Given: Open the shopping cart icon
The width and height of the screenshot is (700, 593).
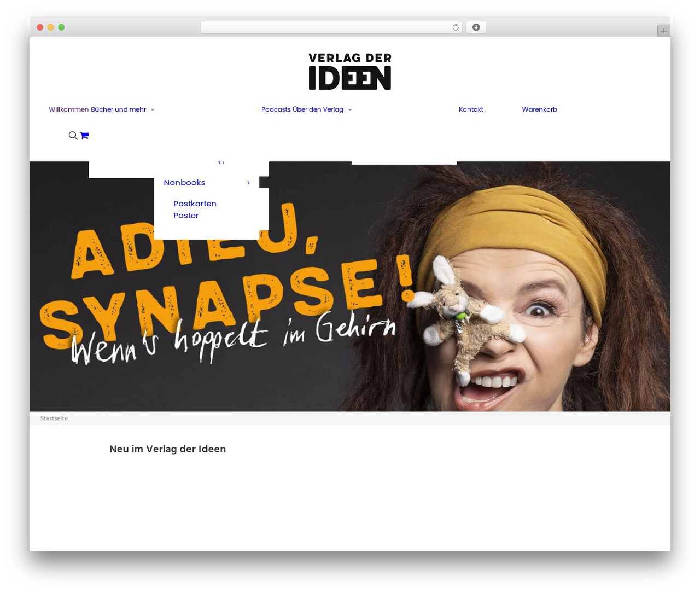Looking at the screenshot, I should [84, 136].
